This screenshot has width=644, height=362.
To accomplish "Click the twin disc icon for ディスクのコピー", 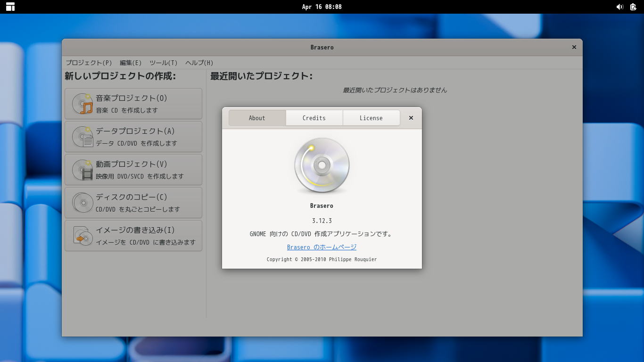I will click(x=83, y=203).
